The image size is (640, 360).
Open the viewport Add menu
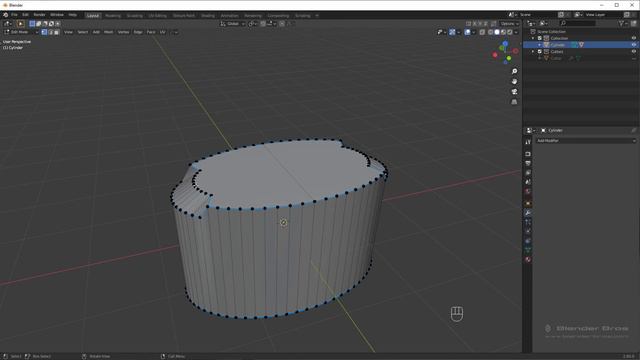point(96,32)
